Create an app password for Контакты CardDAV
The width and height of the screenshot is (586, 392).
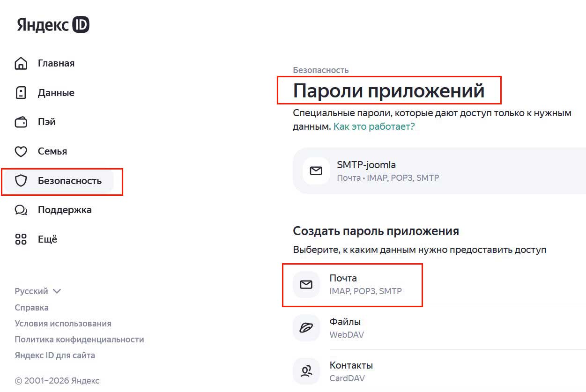(x=439, y=371)
